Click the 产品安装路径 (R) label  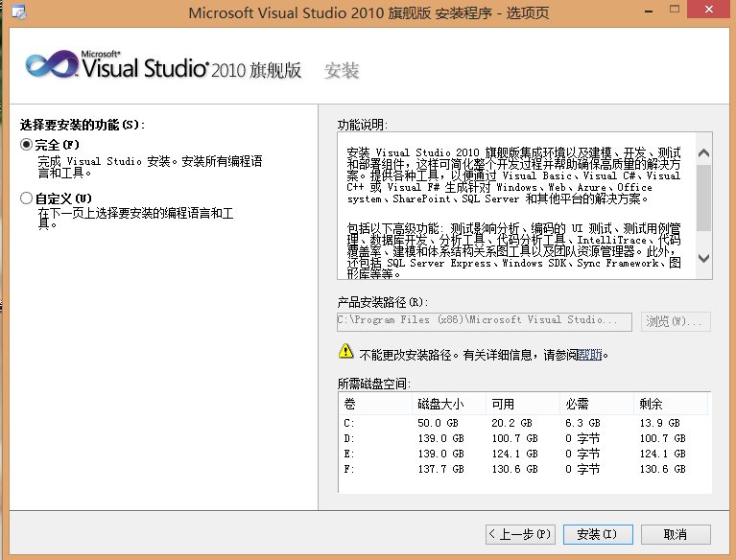383,302
